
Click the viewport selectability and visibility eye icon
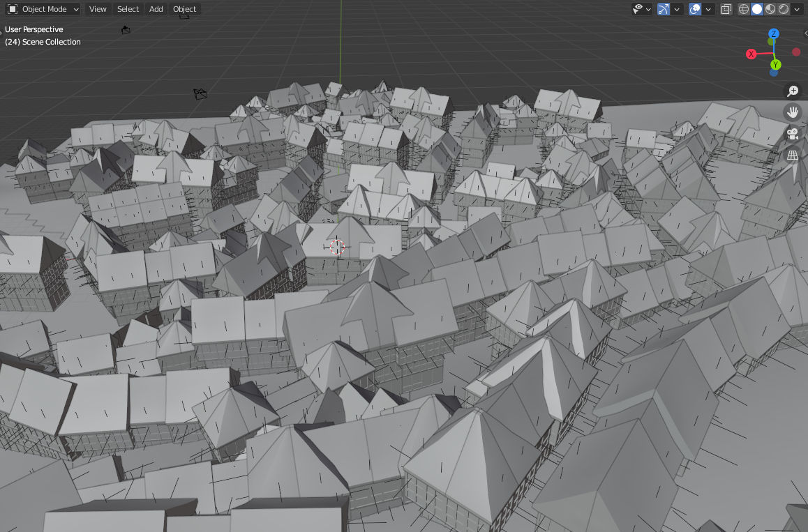pos(638,9)
